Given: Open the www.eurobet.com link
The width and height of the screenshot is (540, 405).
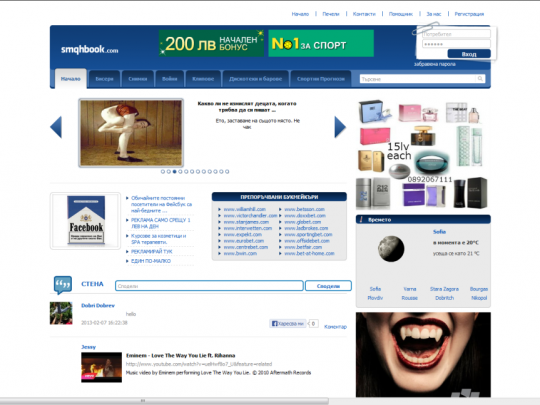Looking at the screenshot, I should 243,241.
